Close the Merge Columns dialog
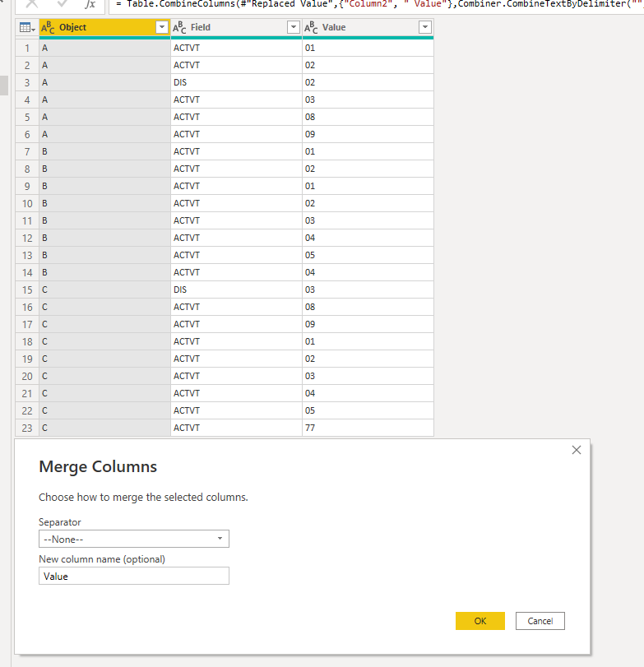Viewport: 644px width, 667px height. tap(577, 450)
